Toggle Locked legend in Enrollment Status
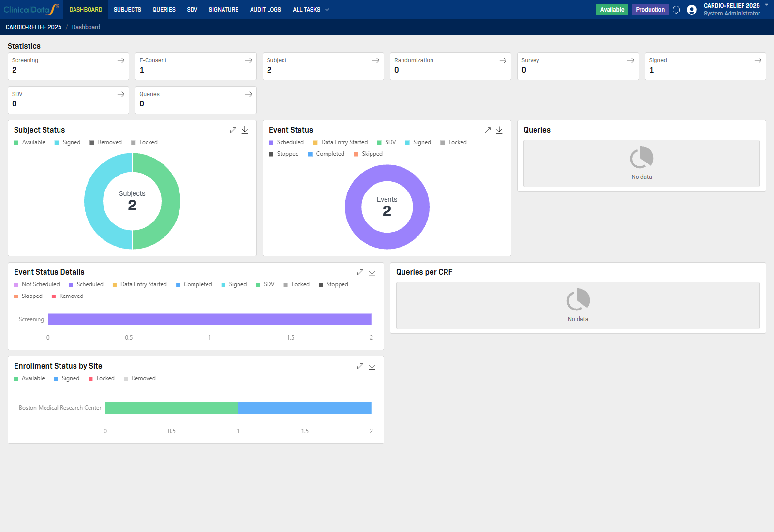This screenshot has width=774, height=532. 102,378
